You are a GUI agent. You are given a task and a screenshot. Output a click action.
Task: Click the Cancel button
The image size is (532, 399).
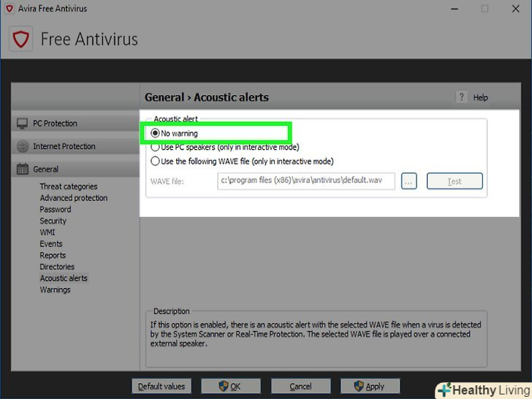point(300,387)
